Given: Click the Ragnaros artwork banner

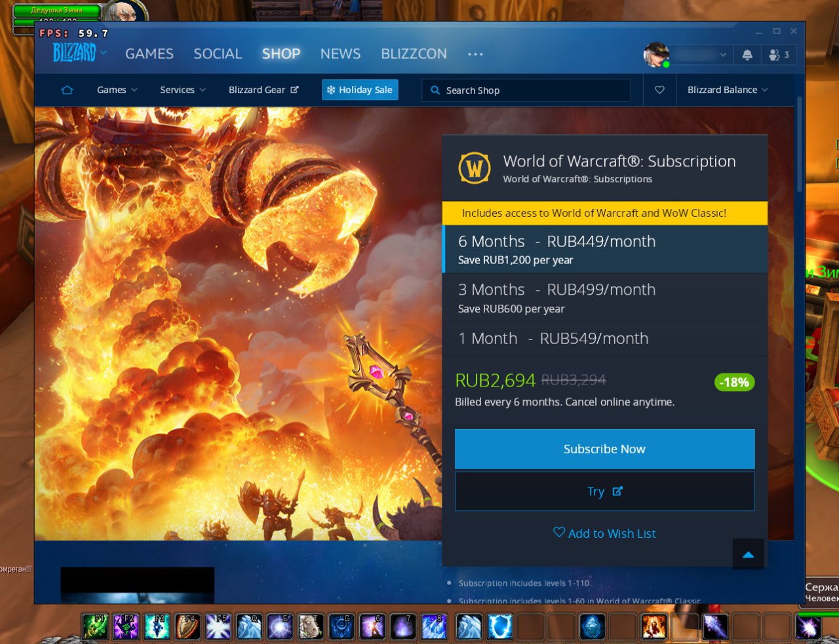Looking at the screenshot, I should pos(239,324).
